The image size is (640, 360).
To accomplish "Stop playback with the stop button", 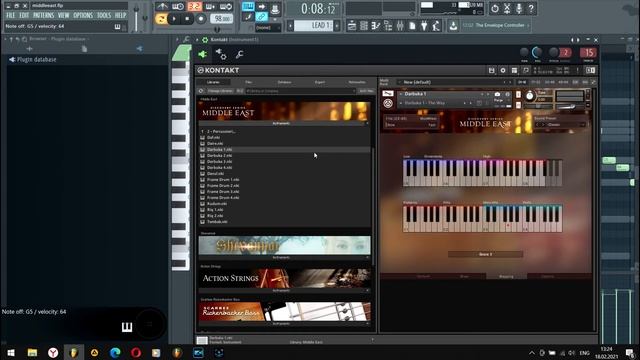I will tap(187, 19).
